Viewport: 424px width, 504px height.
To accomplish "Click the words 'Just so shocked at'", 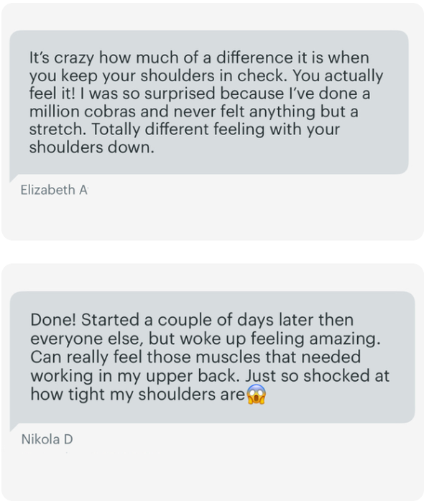I will (x=318, y=376).
